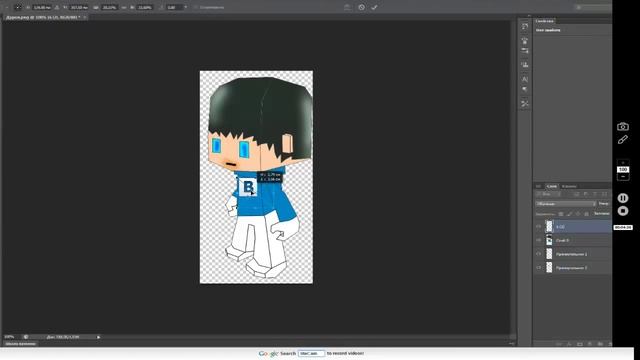Switch to the Слои layers tab
Viewport: 640px width, 360px height.
point(552,186)
